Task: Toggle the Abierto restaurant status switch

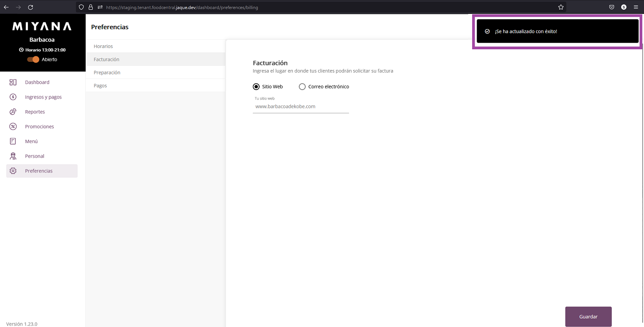Action: (33, 60)
